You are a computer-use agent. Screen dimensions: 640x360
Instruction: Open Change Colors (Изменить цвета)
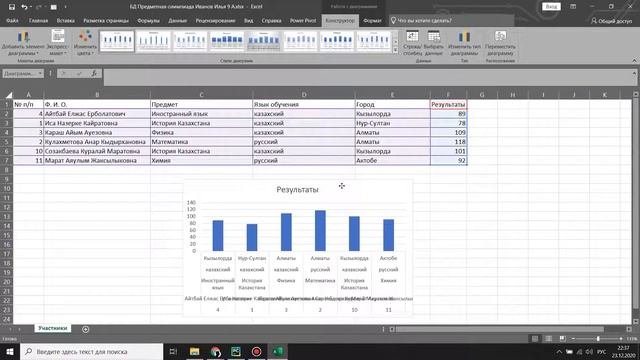85,43
